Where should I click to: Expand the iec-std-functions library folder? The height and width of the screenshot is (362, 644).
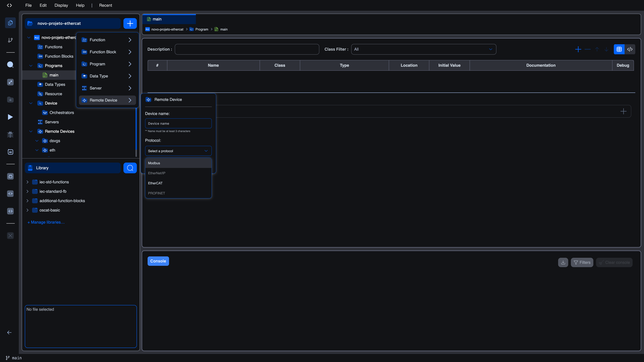28,182
